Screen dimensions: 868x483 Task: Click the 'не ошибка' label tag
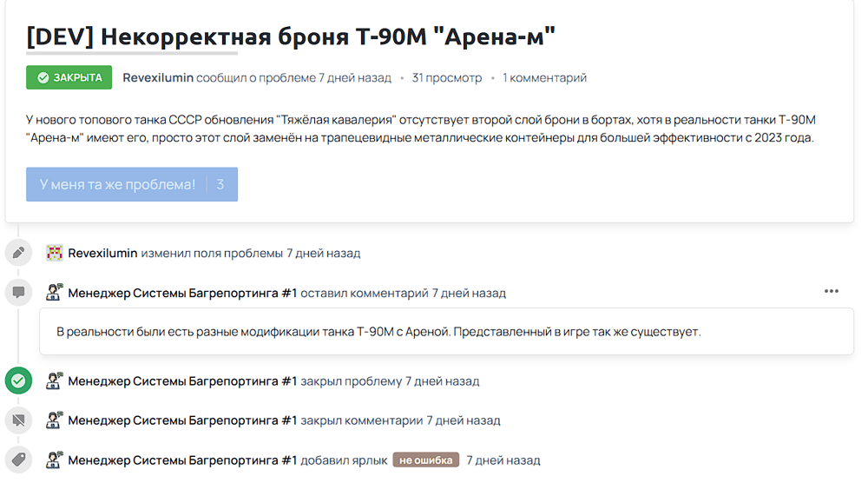425,460
